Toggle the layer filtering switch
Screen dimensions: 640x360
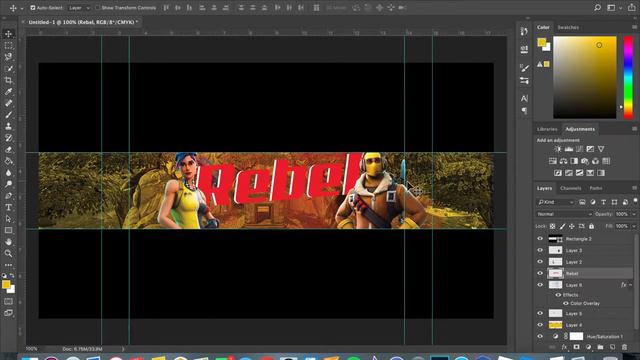(635, 200)
